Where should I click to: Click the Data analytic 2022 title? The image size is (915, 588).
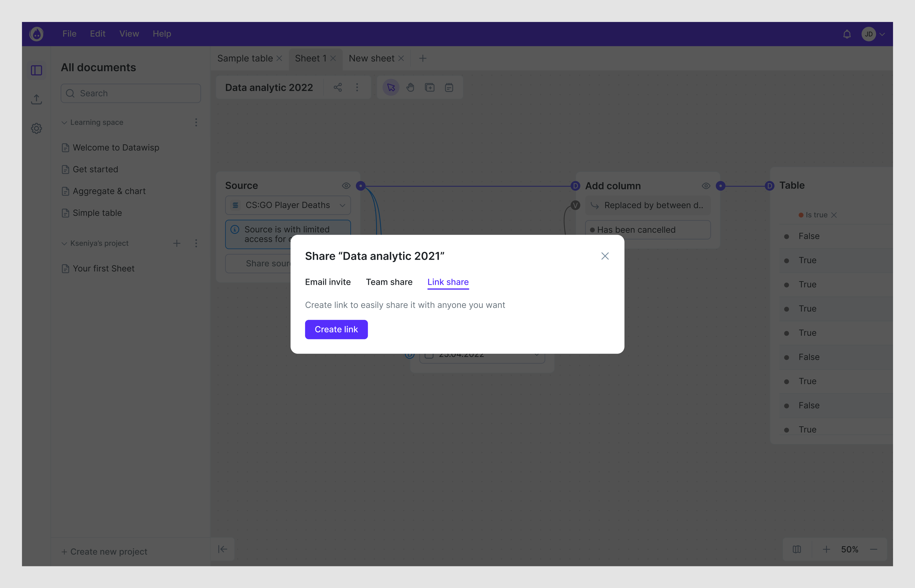tap(269, 87)
